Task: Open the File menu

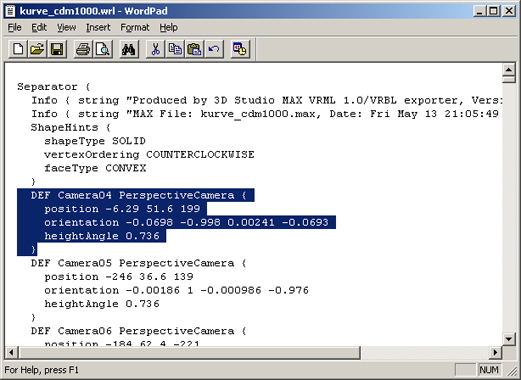Action: point(15,27)
